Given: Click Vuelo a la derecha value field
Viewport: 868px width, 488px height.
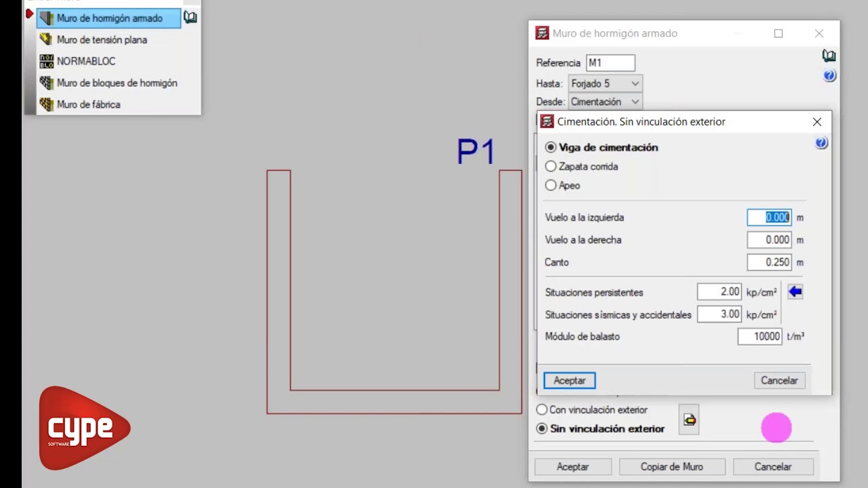Looking at the screenshot, I should point(769,240).
